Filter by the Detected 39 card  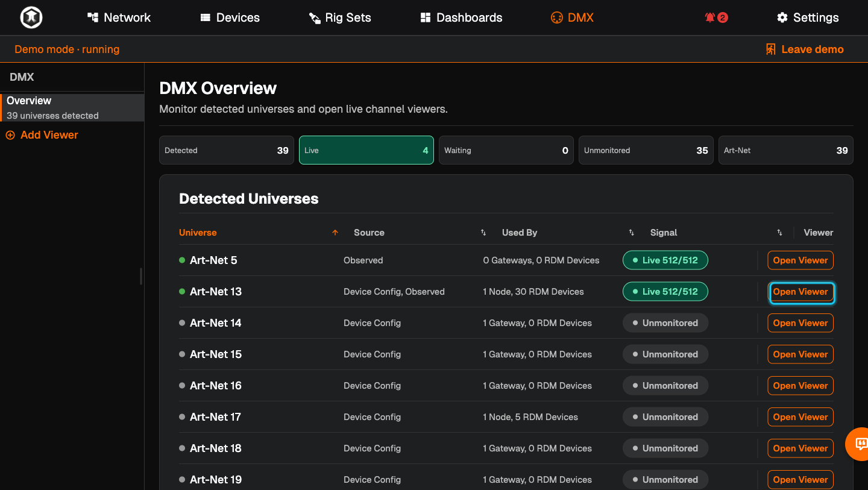(x=227, y=150)
